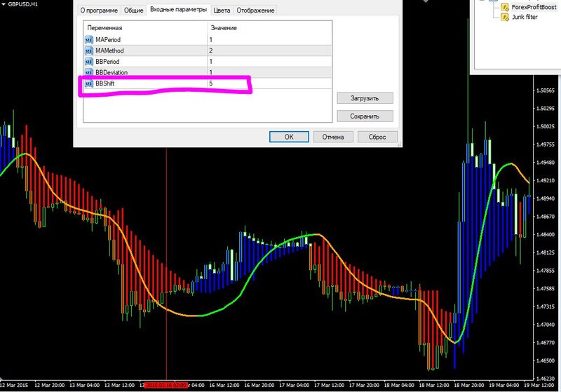This screenshot has height=392, width=561.
Task: Click the 12 Mar 20:00 time label
Action: [x=49, y=385]
